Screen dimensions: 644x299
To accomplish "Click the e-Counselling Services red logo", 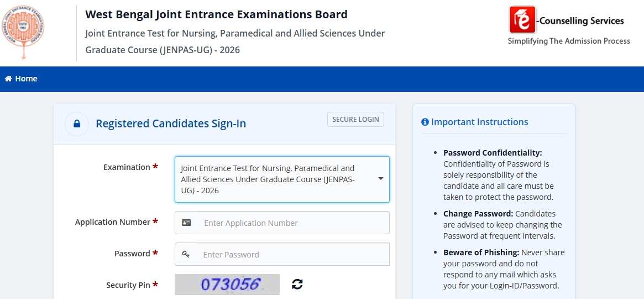I will click(522, 19).
